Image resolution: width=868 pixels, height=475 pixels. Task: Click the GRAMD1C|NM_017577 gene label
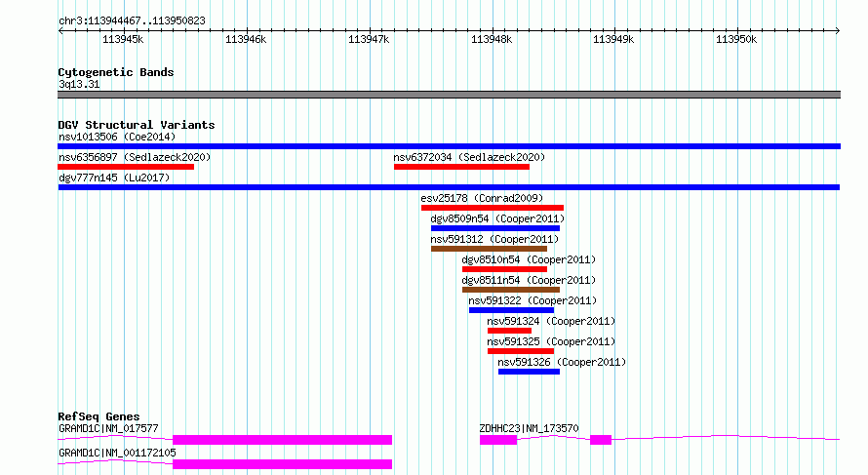coord(108,428)
